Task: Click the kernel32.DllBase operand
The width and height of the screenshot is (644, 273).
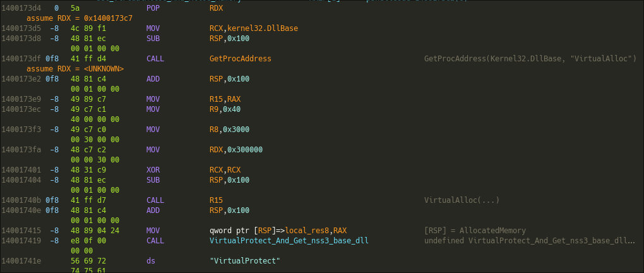Action: pos(262,28)
